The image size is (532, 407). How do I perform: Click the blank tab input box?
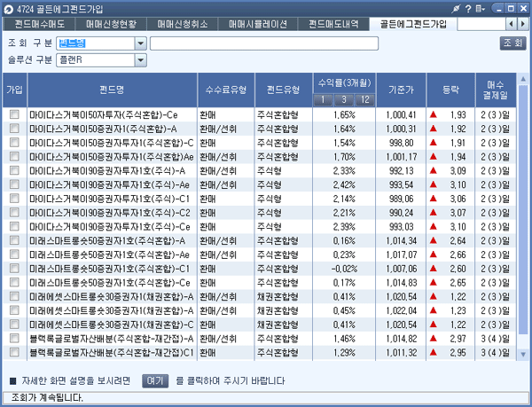481,24
